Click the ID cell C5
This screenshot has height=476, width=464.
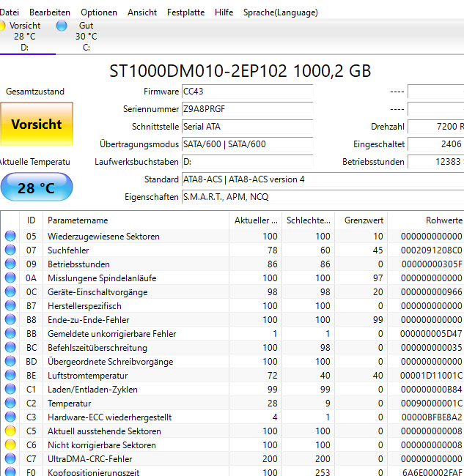click(31, 431)
